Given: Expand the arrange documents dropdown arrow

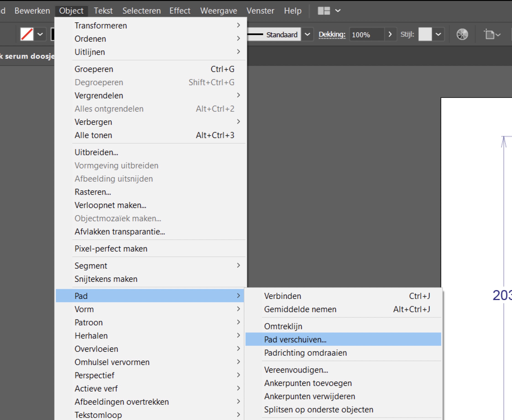Looking at the screenshot, I should pos(338,11).
